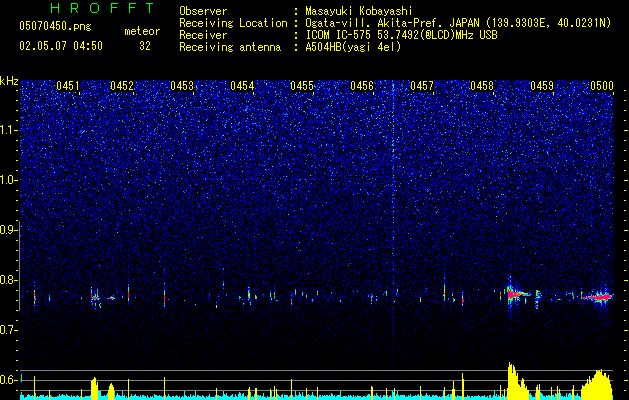Click the large yellow intensity peak after 0458

point(517,381)
